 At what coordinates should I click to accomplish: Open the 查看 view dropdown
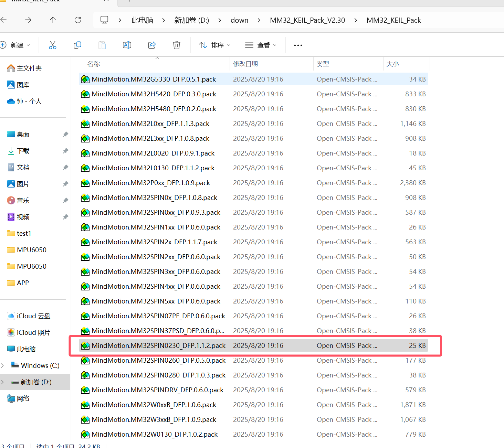[261, 45]
